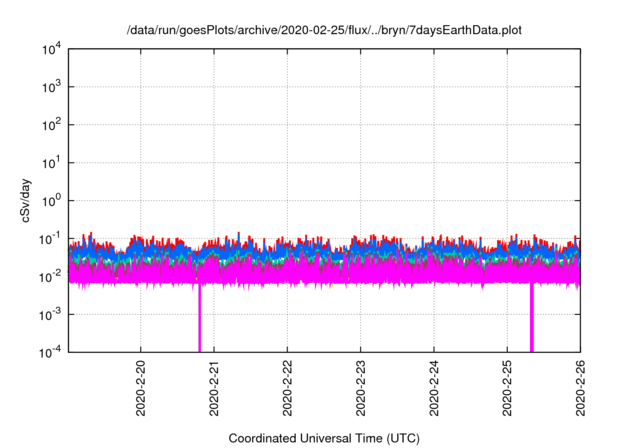Click the 2020-2-26 date tick label

pos(580,388)
